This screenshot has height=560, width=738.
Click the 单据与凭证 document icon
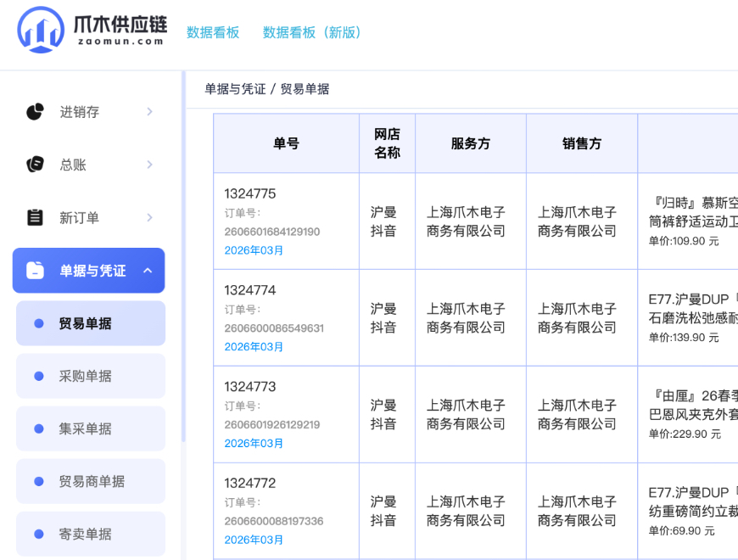coord(35,271)
